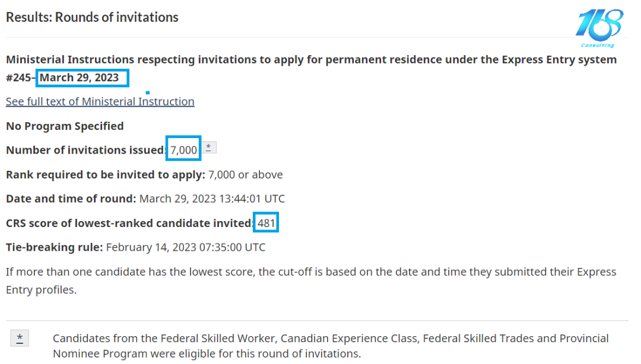Open the full text of Ministerial Instruction link
This screenshot has width=641, height=364.
pos(100,101)
